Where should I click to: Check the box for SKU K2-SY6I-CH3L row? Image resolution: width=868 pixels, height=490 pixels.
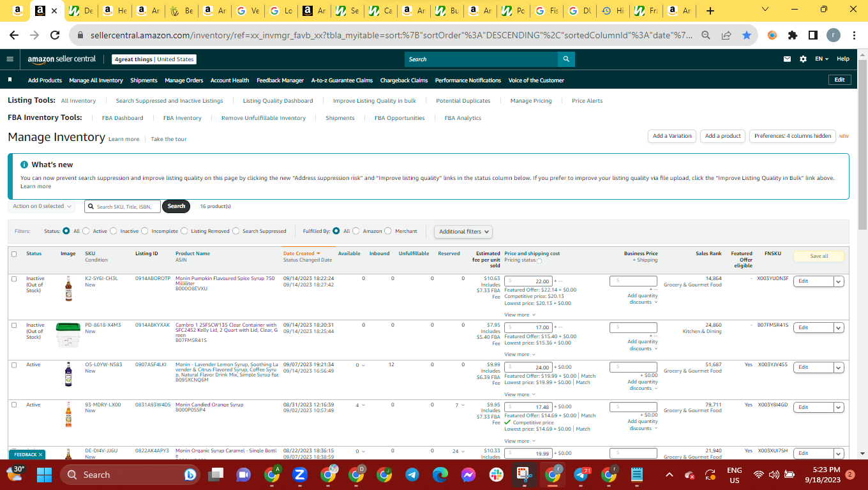(x=14, y=279)
